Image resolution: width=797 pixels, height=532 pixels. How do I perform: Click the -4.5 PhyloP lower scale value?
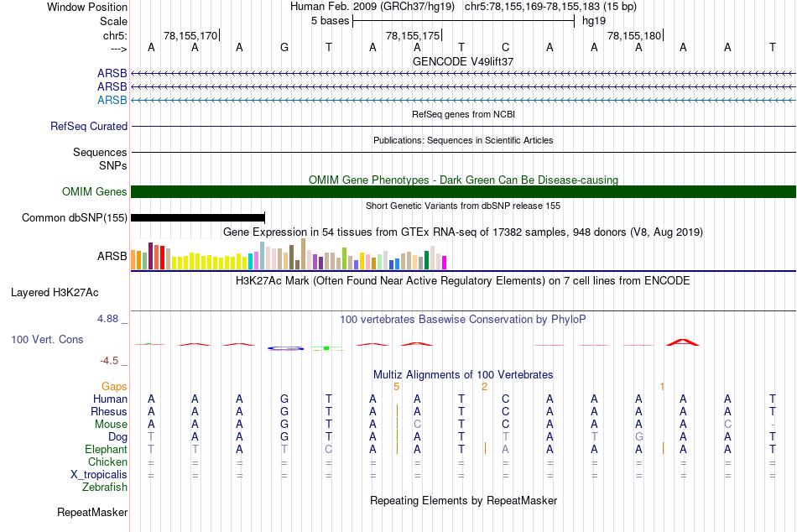(109, 361)
